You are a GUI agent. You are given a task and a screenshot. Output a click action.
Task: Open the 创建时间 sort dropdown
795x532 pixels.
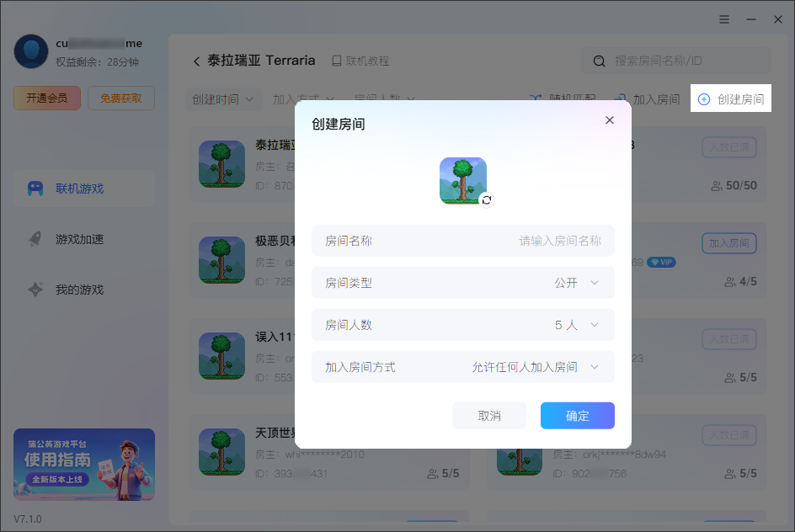(223, 99)
